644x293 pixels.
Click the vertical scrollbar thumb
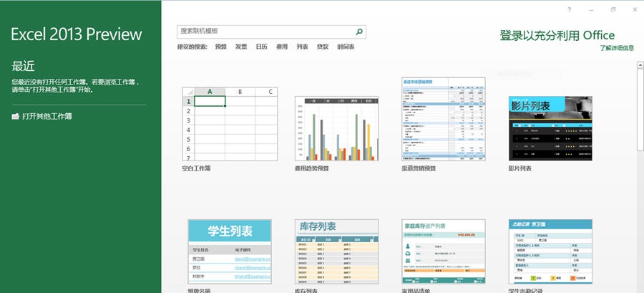tap(640, 110)
